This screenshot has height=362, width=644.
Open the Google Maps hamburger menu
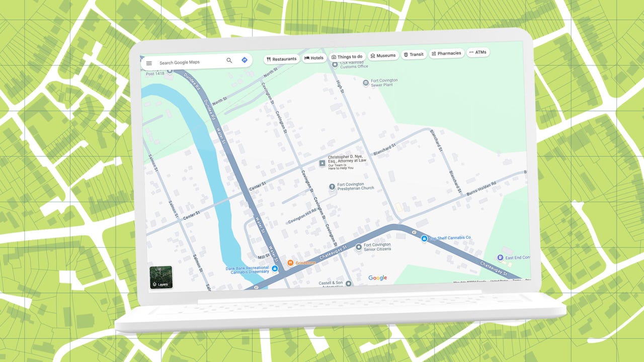point(149,63)
